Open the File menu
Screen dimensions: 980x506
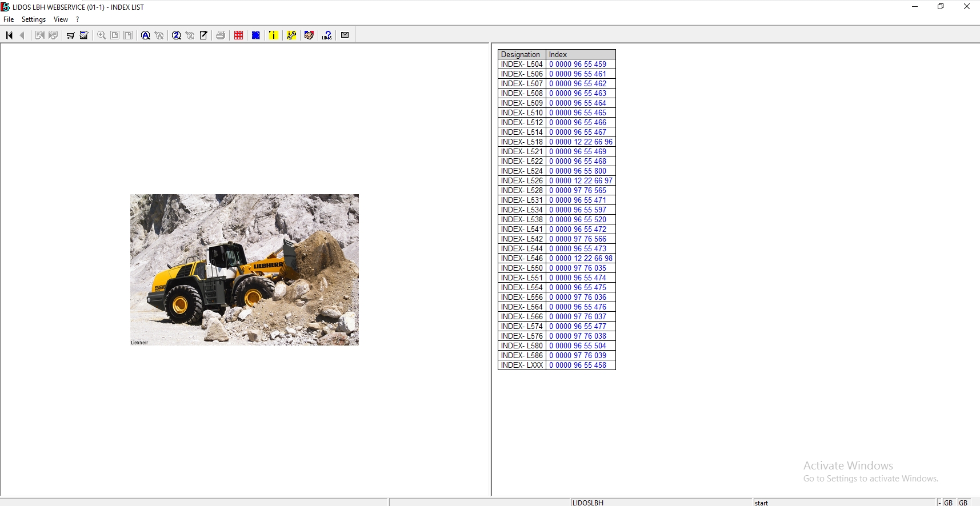tap(9, 19)
